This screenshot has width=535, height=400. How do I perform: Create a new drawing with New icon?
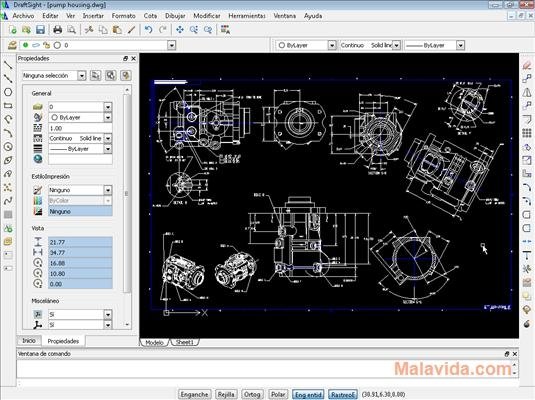(12, 30)
